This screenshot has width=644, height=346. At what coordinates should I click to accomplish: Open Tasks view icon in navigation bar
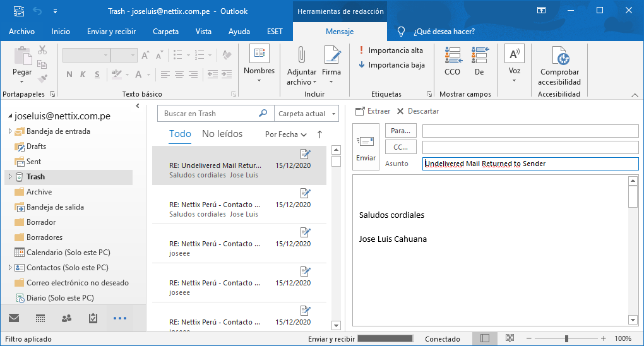93,318
